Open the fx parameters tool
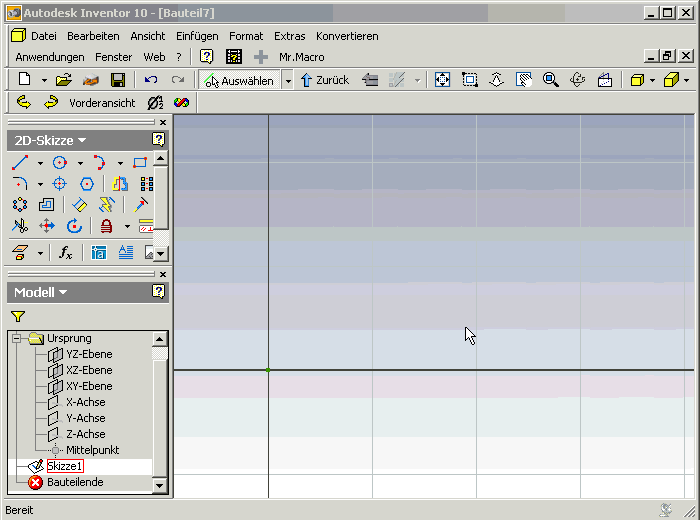The image size is (700, 520). (x=66, y=253)
